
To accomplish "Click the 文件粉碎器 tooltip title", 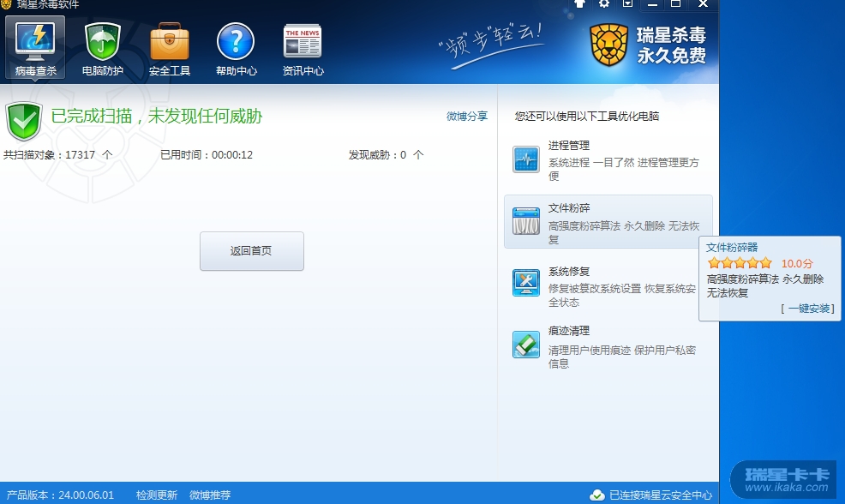I will tap(732, 248).
